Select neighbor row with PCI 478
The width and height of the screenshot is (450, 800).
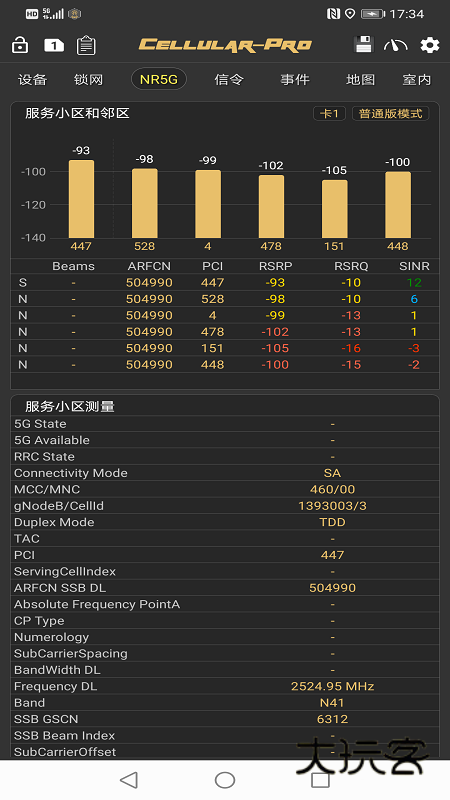tap(225, 332)
